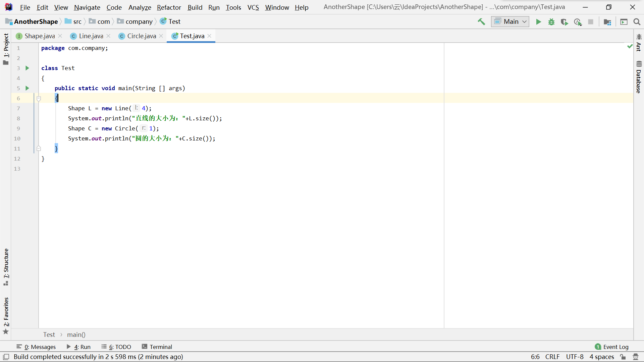644x362 pixels.
Task: Open the Structure tool window
Action: (6, 267)
